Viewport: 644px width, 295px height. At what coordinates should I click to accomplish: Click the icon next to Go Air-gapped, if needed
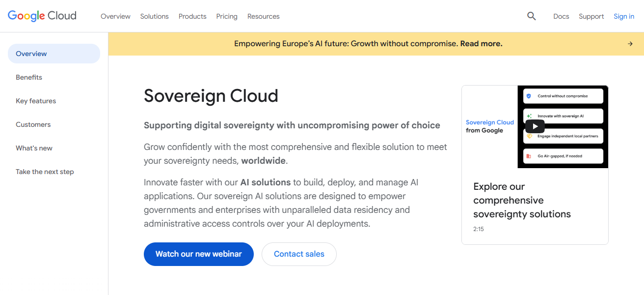[x=529, y=155]
